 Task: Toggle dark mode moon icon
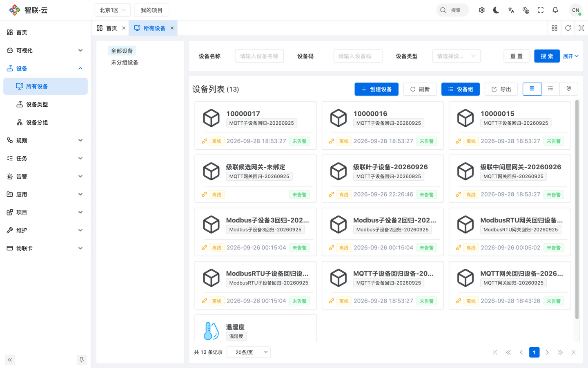(x=496, y=10)
